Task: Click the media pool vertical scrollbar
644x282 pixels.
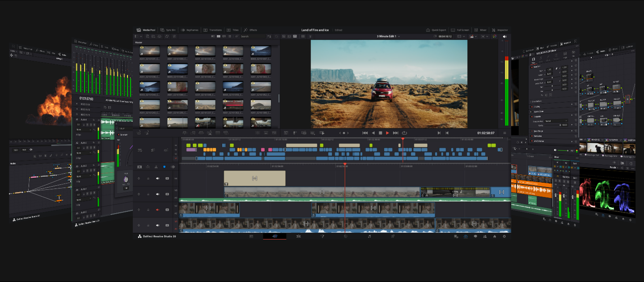Action: [x=279, y=98]
